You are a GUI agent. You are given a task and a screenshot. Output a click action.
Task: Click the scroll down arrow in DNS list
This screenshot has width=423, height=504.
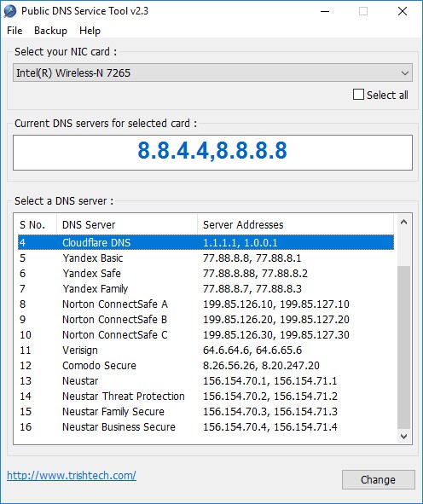[403, 436]
